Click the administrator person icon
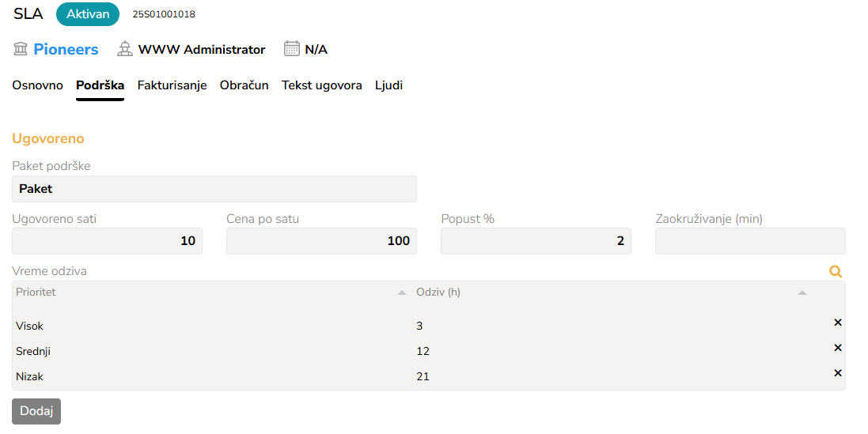Viewport: 868px width, 434px height. (125, 49)
